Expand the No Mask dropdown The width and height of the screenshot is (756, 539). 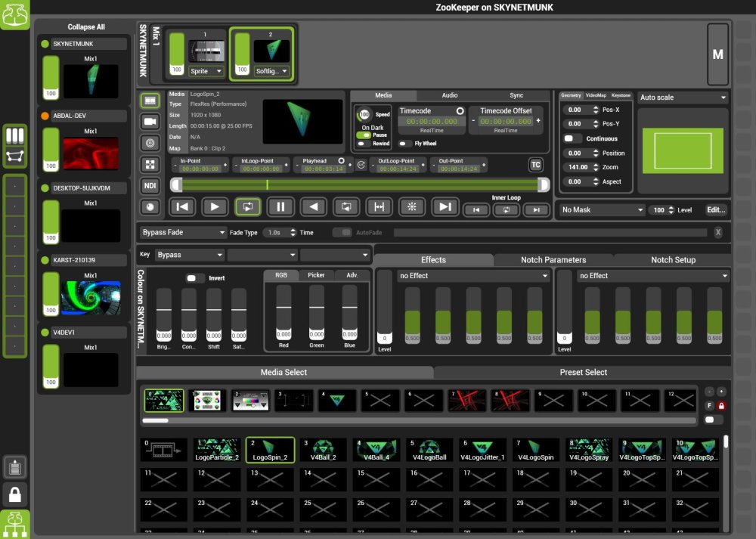pos(602,209)
